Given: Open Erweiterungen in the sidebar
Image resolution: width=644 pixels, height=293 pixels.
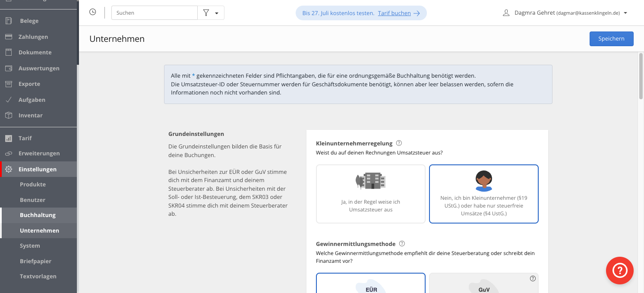Looking at the screenshot, I should tap(38, 153).
